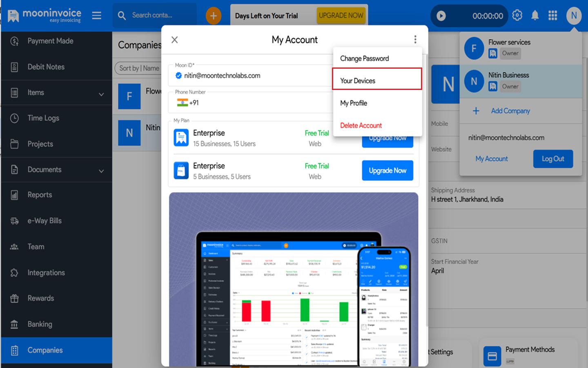Click the Flower services F avatar
This screenshot has height=368, width=588.
click(x=474, y=48)
